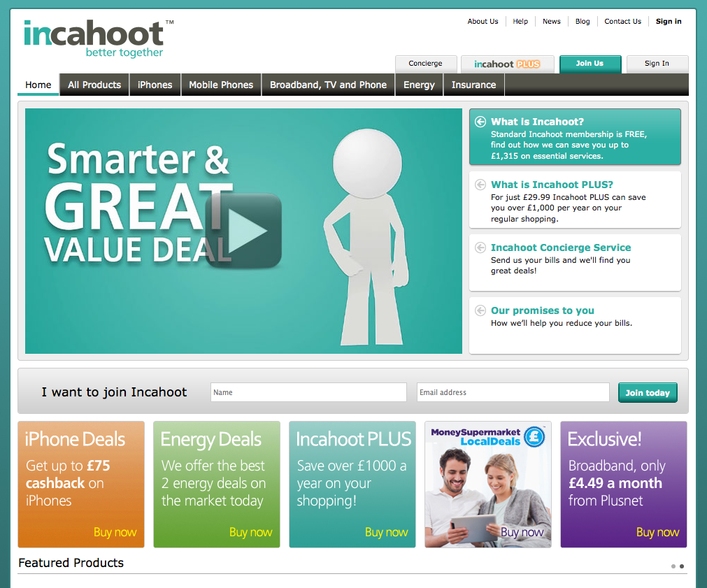Screen dimensions: 707x588
Task: Click into the Email address field
Action: pyautogui.click(x=513, y=392)
